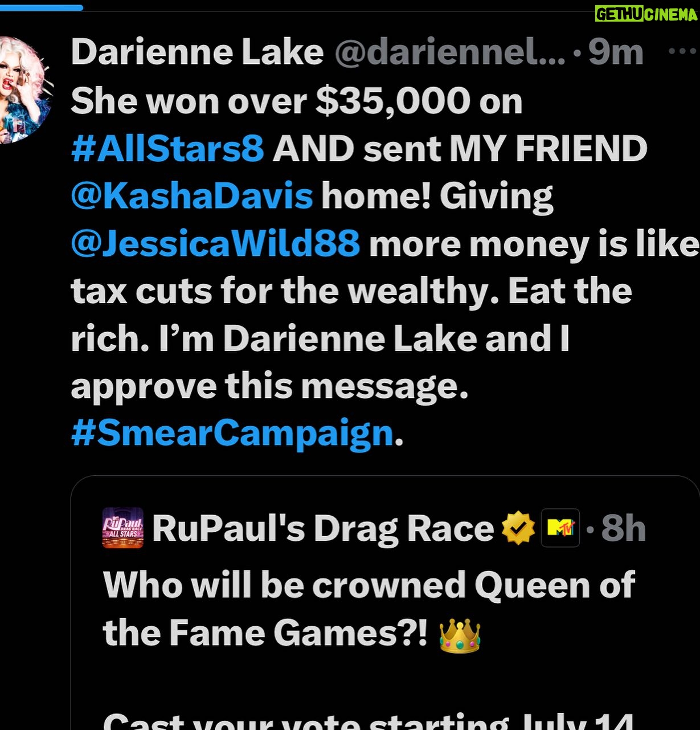Click the MTV affiliation badge
Screen dimensions: 700x730
click(560, 528)
